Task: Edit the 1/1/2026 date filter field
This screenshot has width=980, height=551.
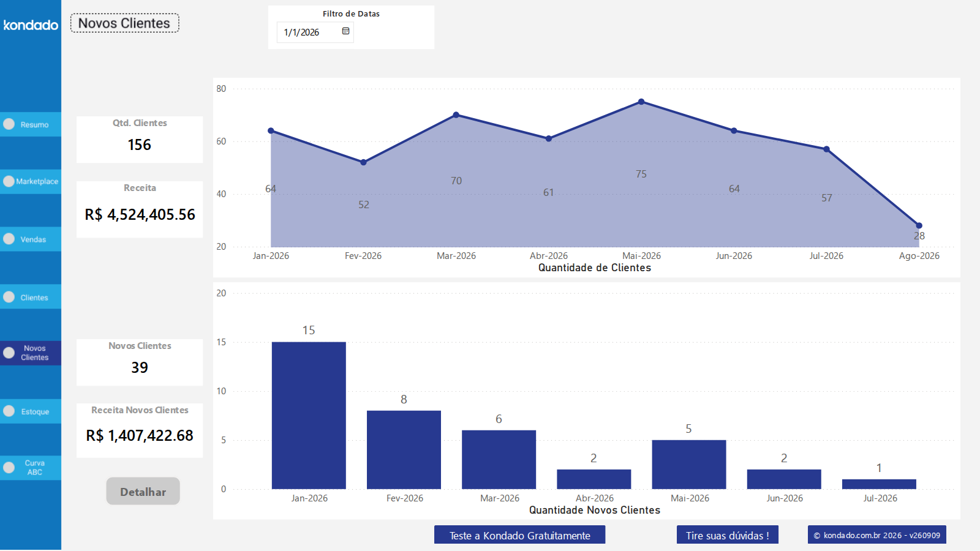Action: pos(315,32)
